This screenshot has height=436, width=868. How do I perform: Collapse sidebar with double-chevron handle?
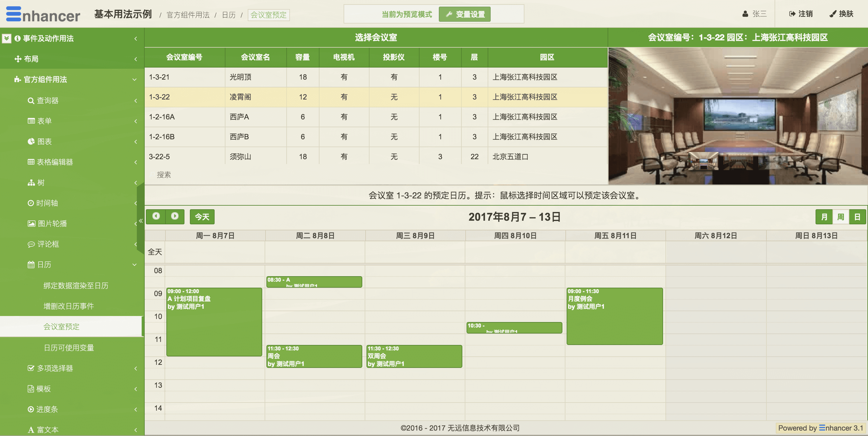click(141, 221)
